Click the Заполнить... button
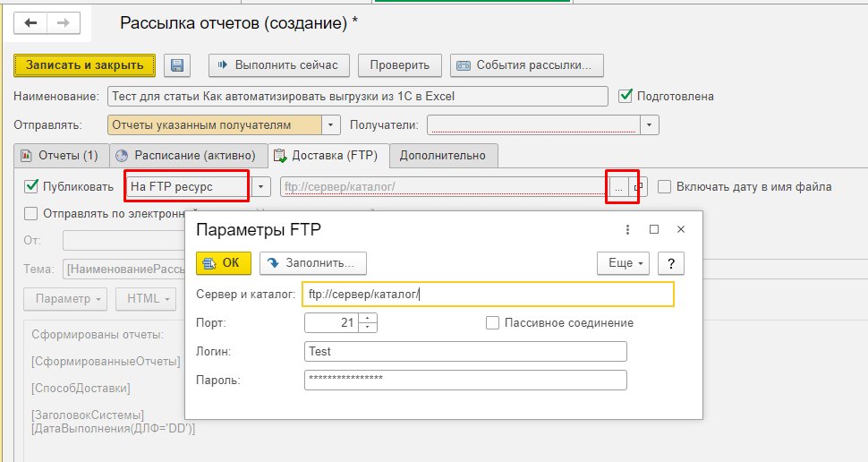Screen dimensions: 868x462 click(313, 263)
